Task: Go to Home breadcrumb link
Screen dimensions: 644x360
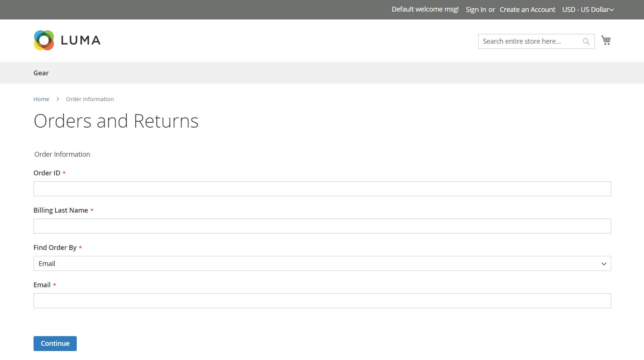Action: pos(41,99)
